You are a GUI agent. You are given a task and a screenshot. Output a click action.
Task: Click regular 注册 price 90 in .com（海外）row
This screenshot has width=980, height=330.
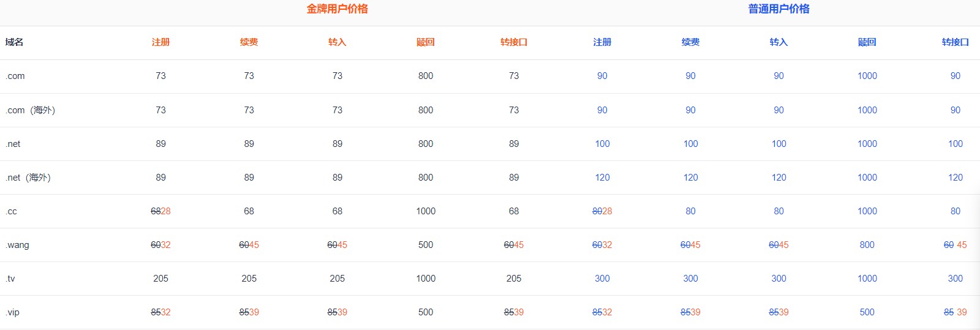[602, 110]
